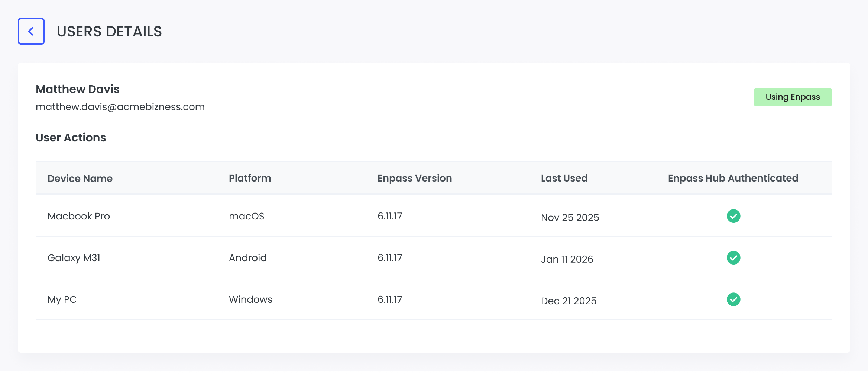Click the Using Enpass status badge

tap(792, 97)
